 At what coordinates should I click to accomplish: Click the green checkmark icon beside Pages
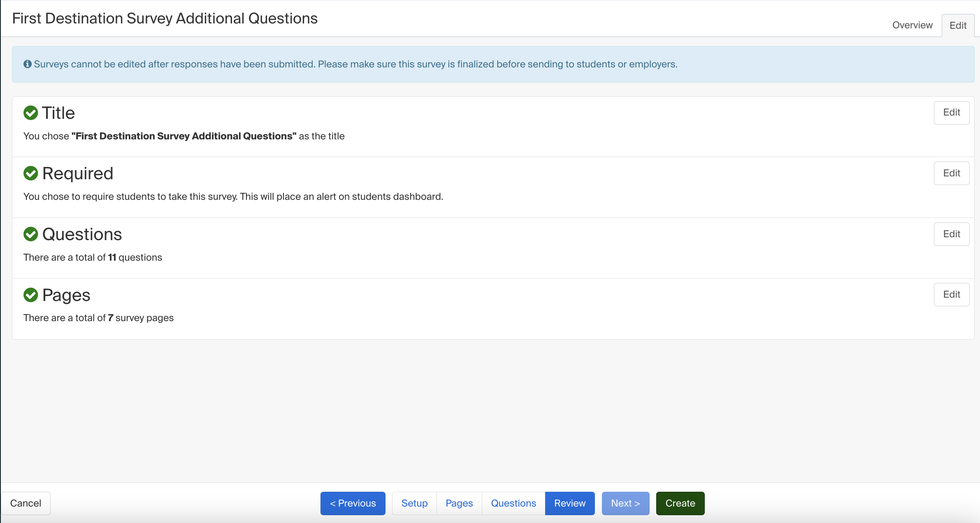30,295
